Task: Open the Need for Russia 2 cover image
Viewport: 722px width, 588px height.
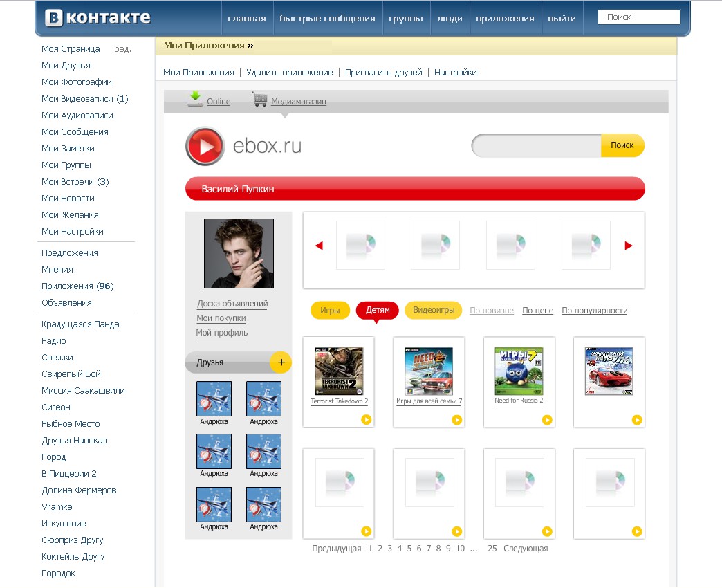Action: coord(519,371)
